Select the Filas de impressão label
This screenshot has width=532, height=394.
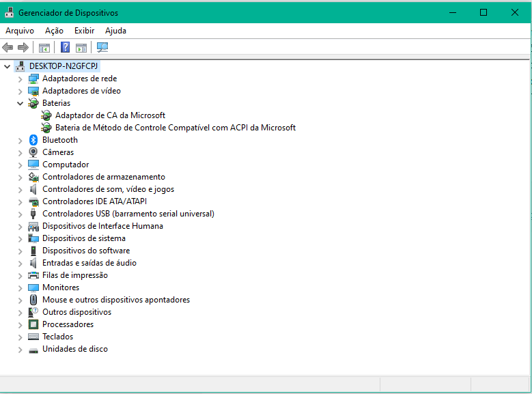75,275
